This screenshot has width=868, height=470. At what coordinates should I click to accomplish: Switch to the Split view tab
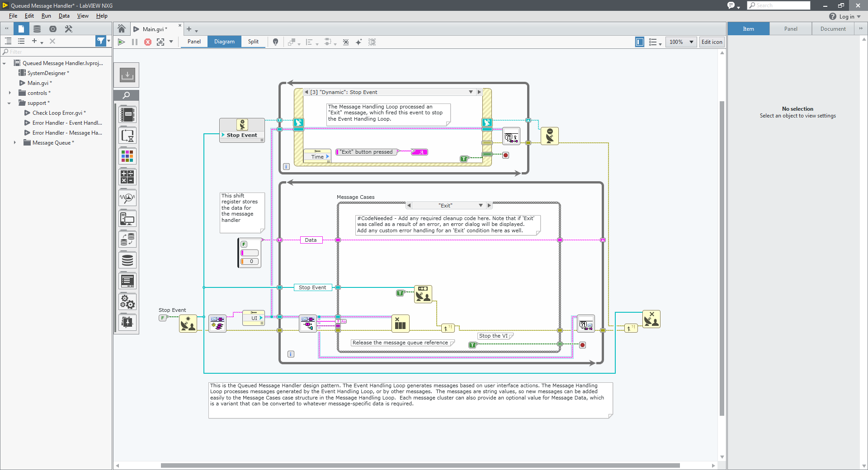pyautogui.click(x=253, y=42)
